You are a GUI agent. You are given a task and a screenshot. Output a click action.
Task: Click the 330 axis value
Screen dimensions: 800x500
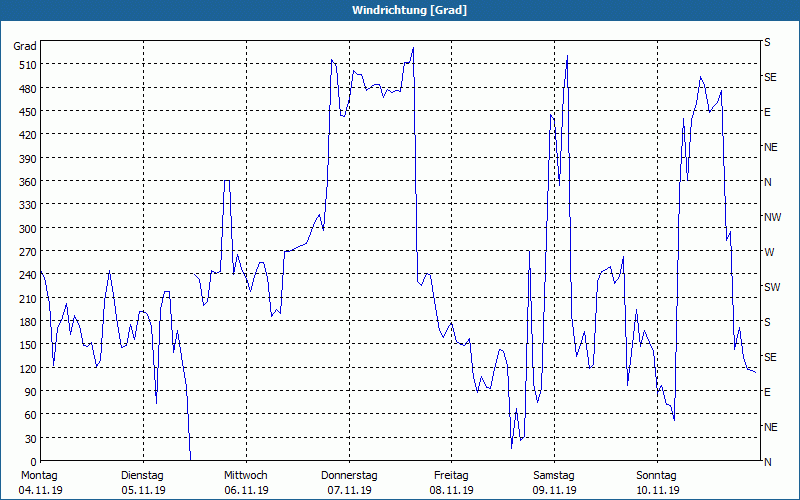(x=28, y=205)
